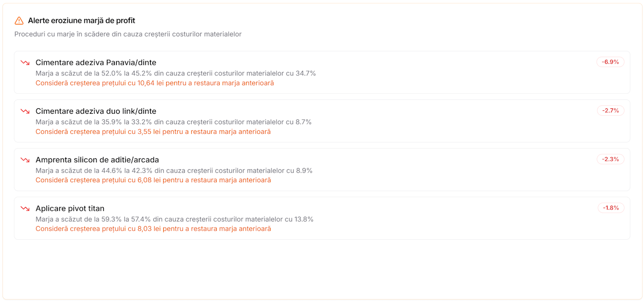Screen dimensions: 644x301
Task: Select the Aplicare pivot titan title
Action: click(x=70, y=209)
